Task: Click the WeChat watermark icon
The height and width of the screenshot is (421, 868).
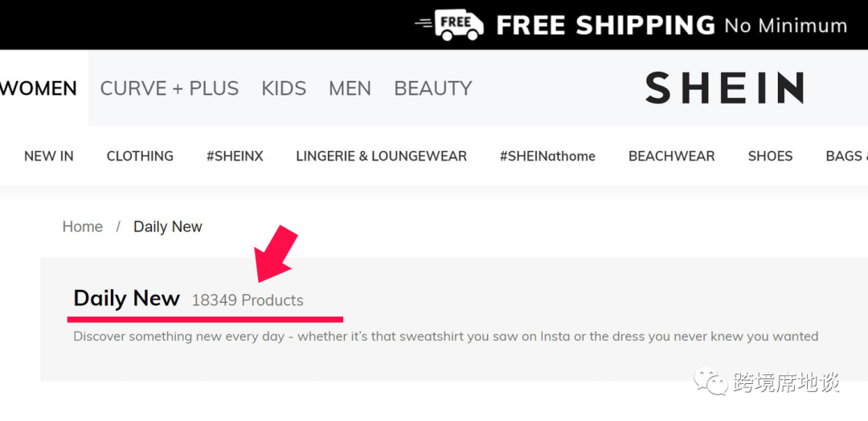Action: (711, 382)
